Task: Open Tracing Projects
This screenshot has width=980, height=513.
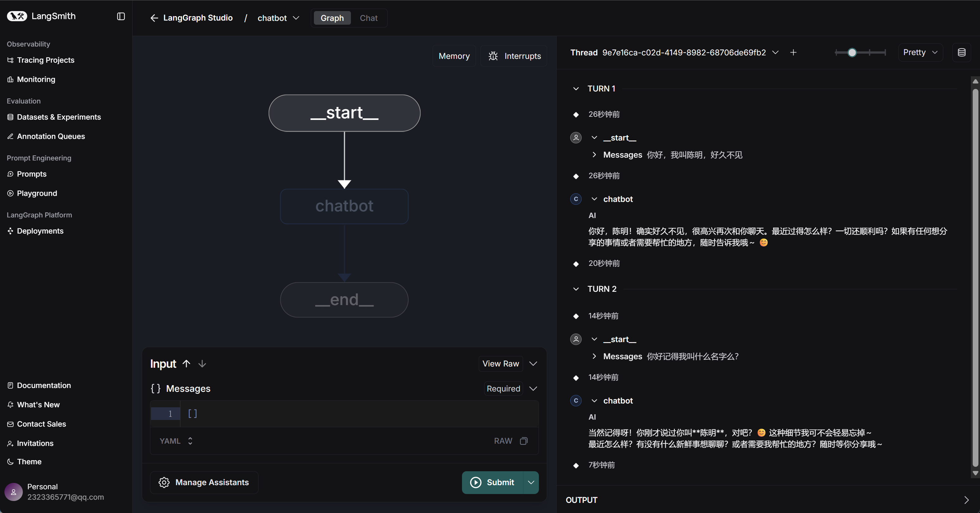Action: point(41,60)
